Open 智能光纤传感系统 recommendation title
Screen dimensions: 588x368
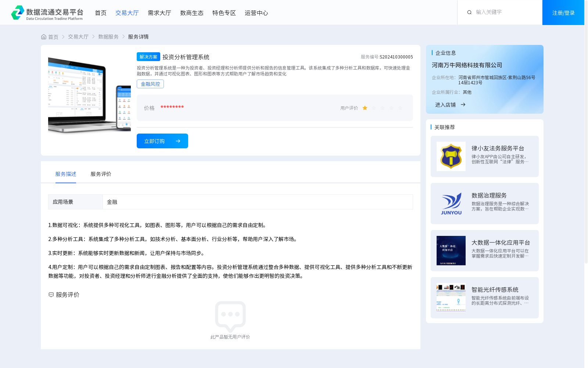[x=495, y=290]
